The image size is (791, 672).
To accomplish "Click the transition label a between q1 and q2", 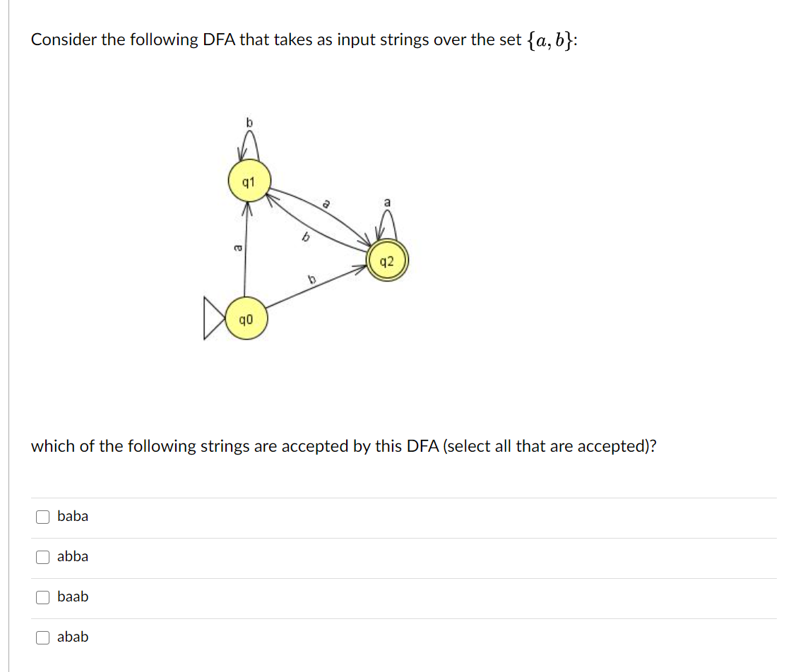I will coord(327,203).
